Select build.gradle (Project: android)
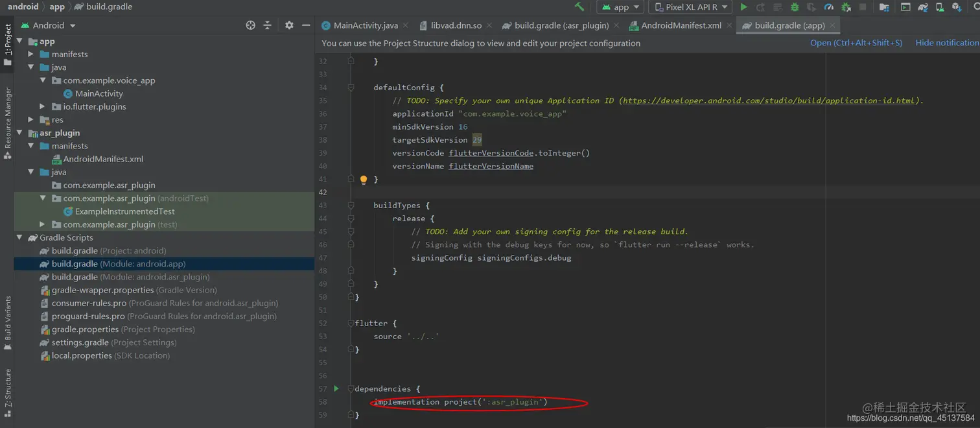 (109, 251)
